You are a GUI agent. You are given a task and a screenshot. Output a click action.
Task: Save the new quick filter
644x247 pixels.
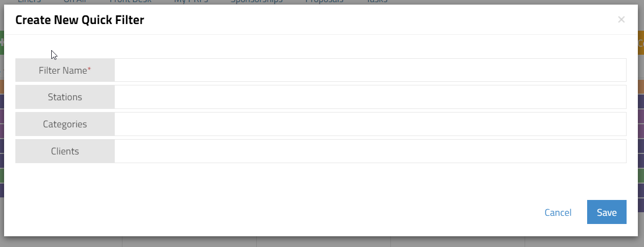(607, 212)
